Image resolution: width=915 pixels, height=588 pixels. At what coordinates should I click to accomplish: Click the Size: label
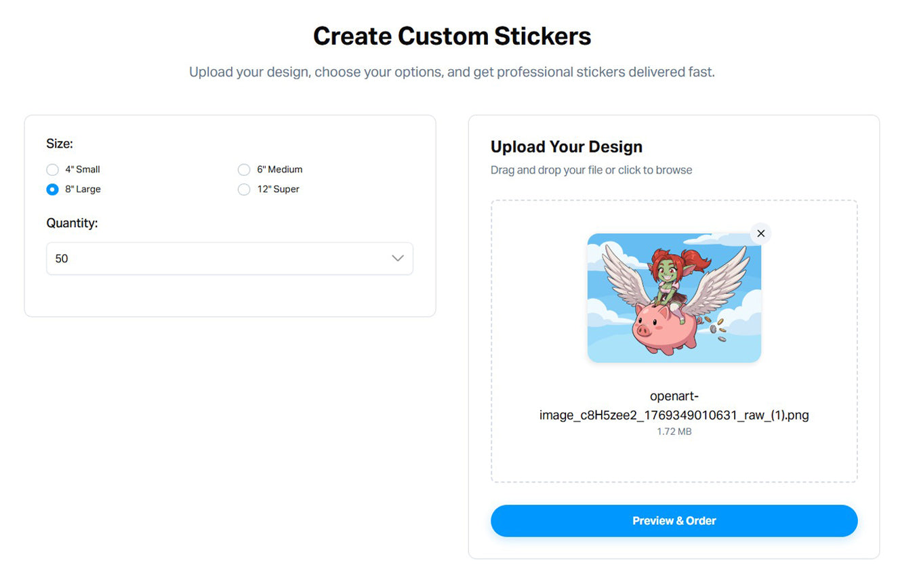tap(60, 143)
